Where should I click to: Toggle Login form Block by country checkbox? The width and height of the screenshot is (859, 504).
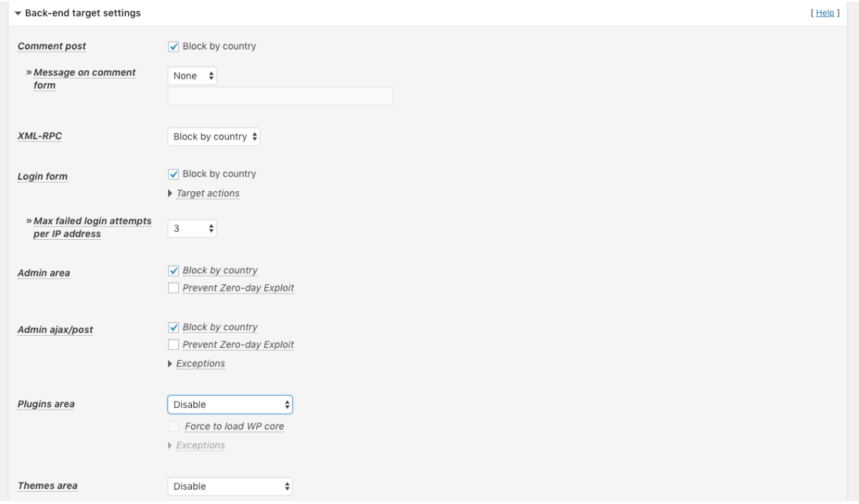pyautogui.click(x=173, y=174)
